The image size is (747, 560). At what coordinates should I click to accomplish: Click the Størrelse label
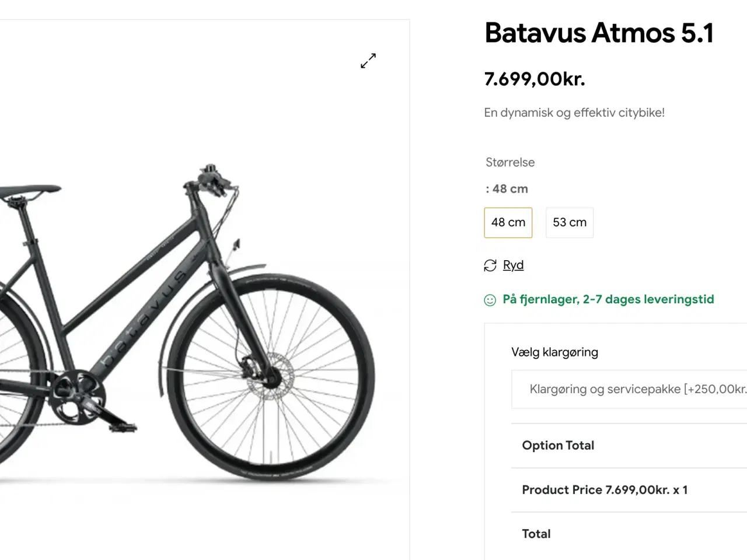[x=510, y=163]
